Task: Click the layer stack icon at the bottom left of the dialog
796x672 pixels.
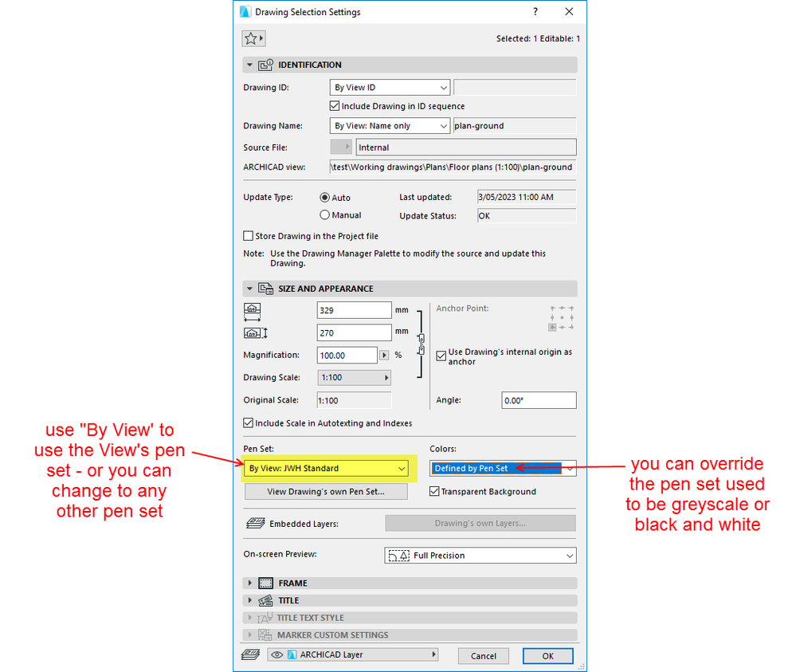Action: [x=250, y=654]
